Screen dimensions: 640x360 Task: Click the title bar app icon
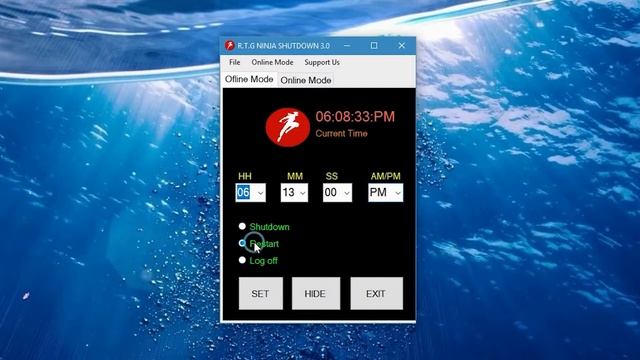coord(229,46)
